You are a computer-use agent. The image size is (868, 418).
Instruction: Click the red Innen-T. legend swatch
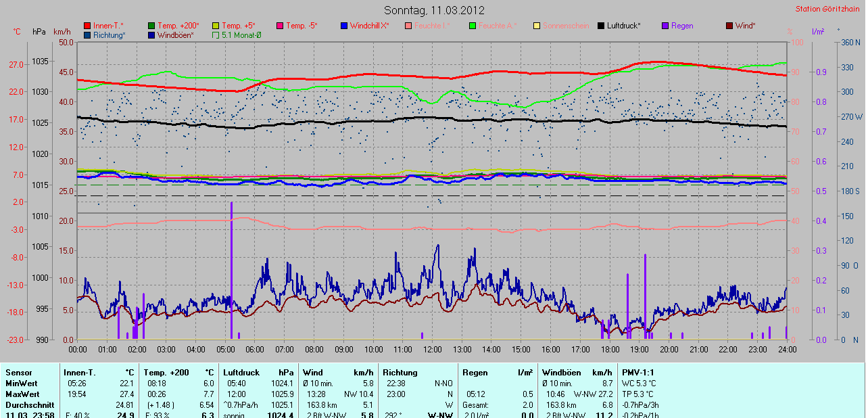[x=87, y=26]
